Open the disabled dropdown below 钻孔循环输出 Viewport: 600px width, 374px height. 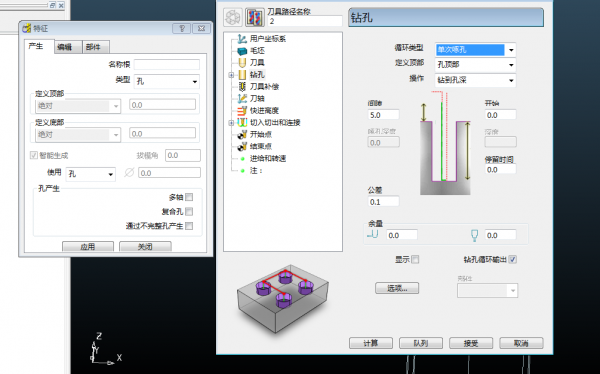(x=488, y=291)
